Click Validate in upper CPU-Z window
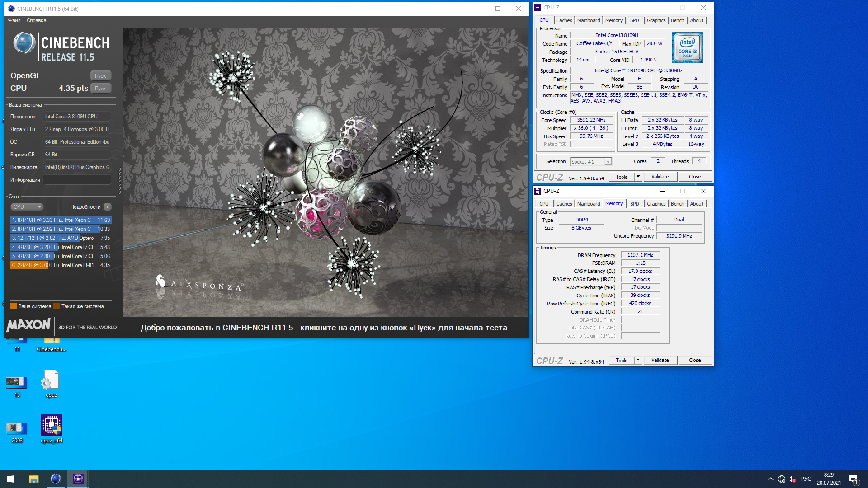The image size is (868, 488). (x=660, y=177)
